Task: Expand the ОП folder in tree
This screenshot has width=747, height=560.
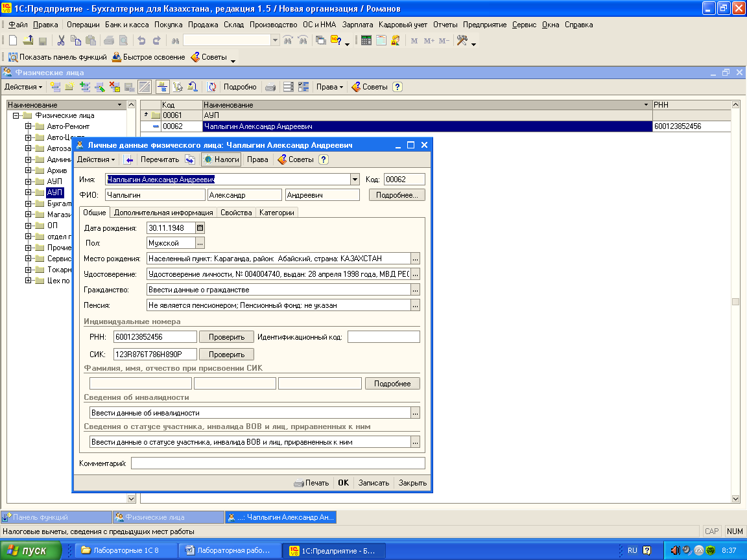Action: click(x=28, y=226)
